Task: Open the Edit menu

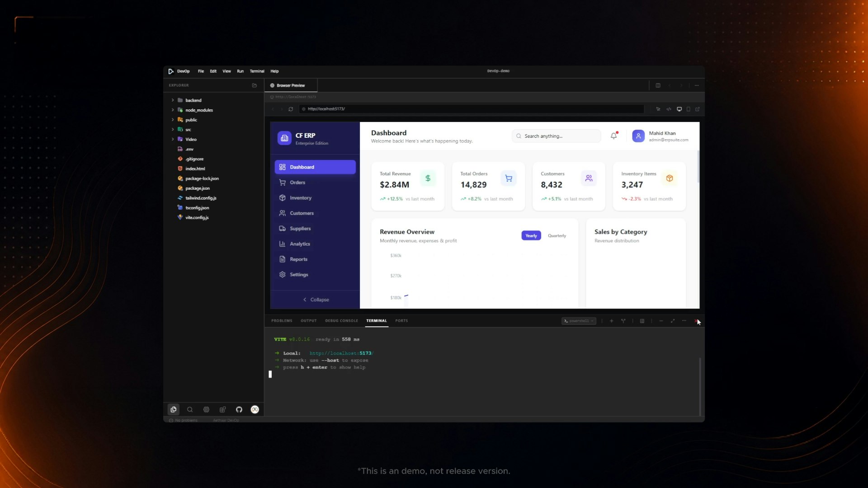Action: (213, 71)
